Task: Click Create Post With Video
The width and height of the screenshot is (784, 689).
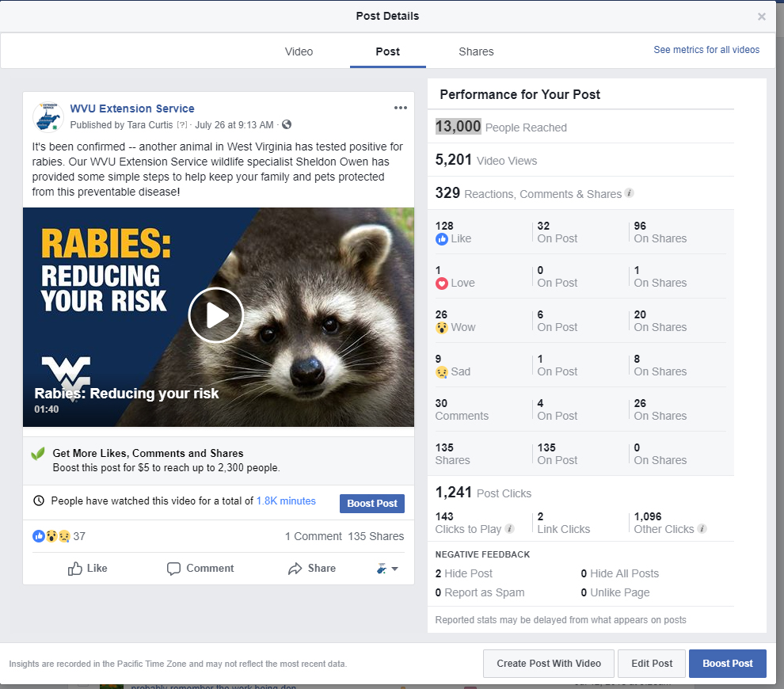Action: pyautogui.click(x=548, y=664)
